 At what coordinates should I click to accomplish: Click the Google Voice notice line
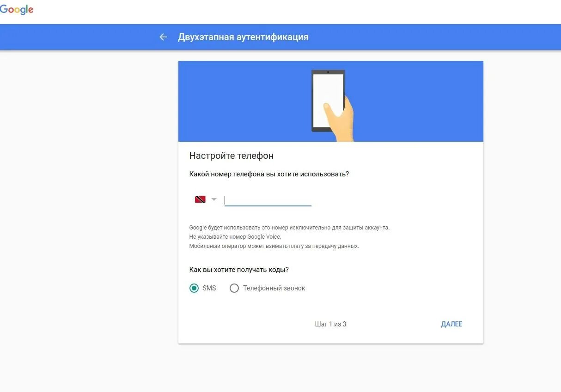[235, 237]
